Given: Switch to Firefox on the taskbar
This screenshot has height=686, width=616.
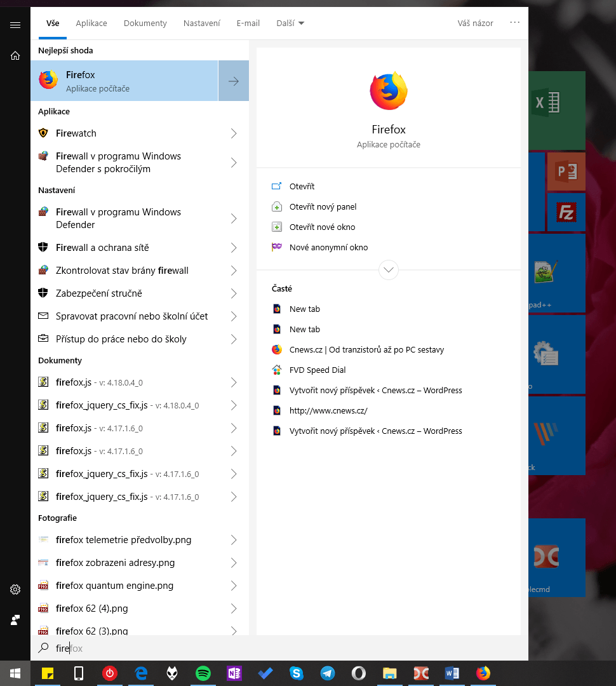Looking at the screenshot, I should click(483, 673).
